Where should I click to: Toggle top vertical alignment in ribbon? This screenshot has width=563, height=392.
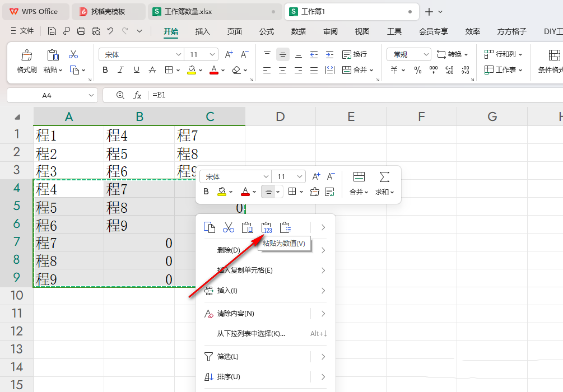(x=267, y=54)
